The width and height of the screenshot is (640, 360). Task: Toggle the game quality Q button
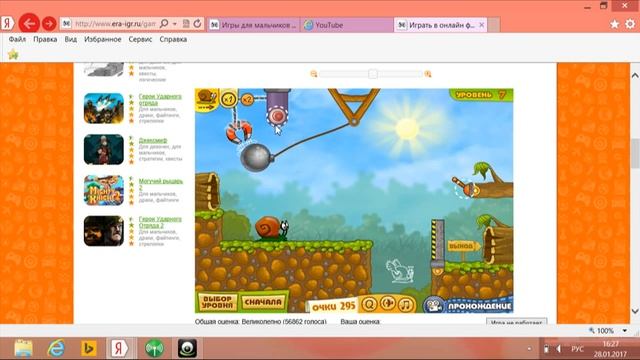tap(369, 304)
